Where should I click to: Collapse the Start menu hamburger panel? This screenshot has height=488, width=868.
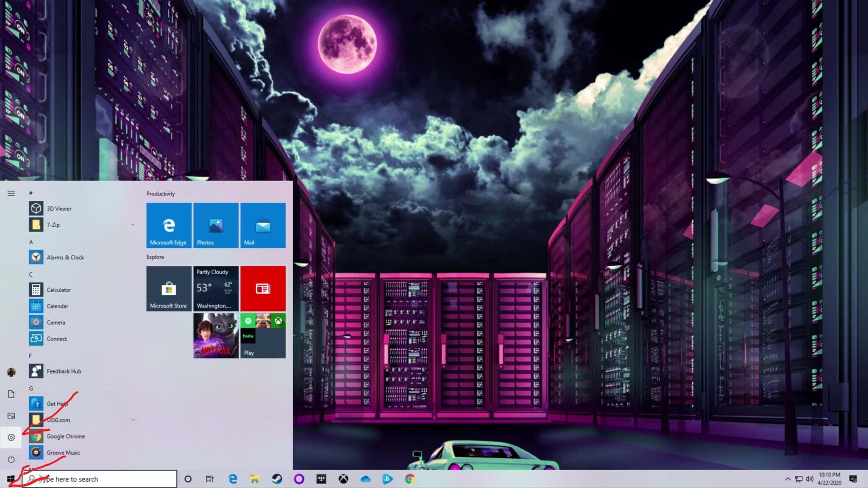(x=11, y=193)
